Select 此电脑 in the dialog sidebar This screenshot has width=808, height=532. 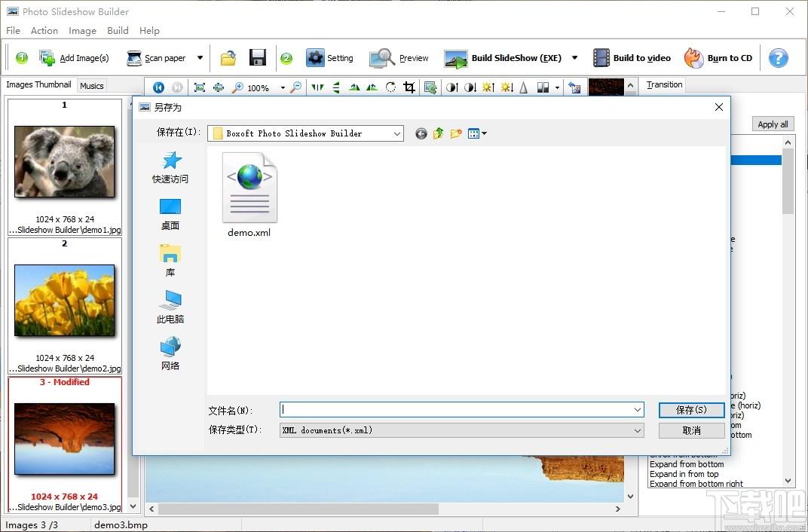[x=170, y=307]
